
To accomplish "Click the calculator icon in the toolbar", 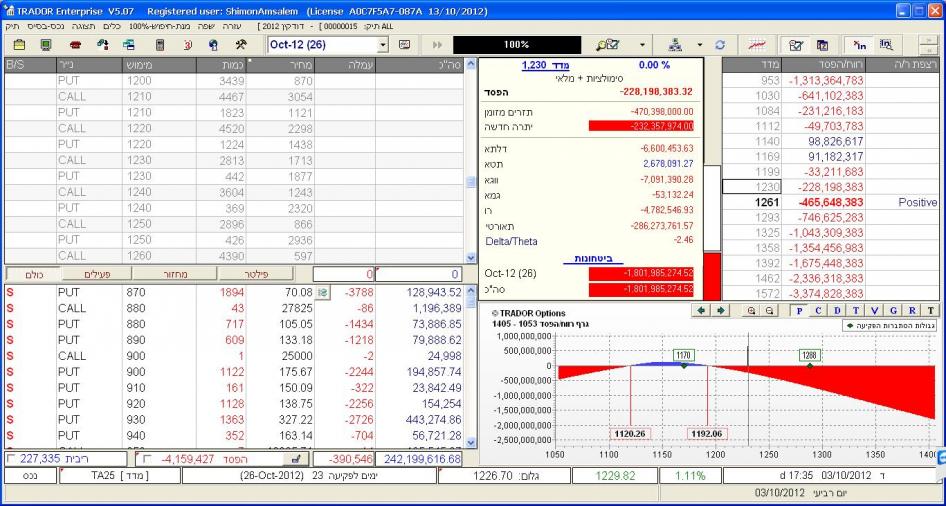I will (x=159, y=45).
